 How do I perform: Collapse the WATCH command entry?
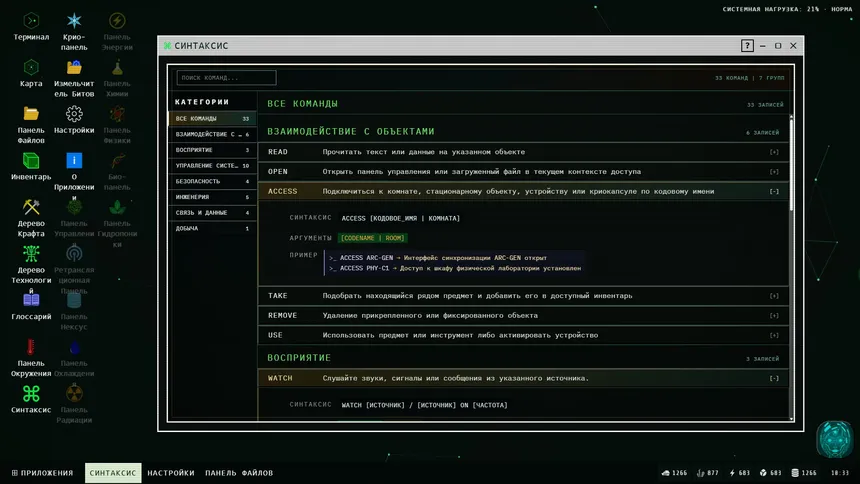coord(523,378)
